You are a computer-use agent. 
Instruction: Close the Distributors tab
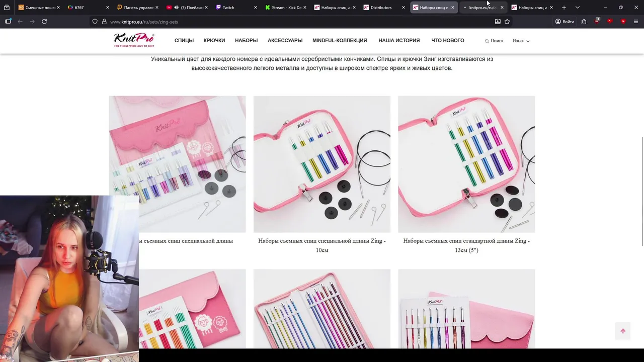point(404,8)
